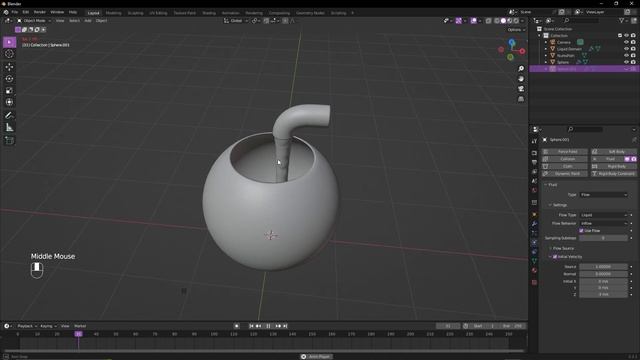Select the Rotate tool
Viewport: 640px width, 360px height.
[9, 78]
